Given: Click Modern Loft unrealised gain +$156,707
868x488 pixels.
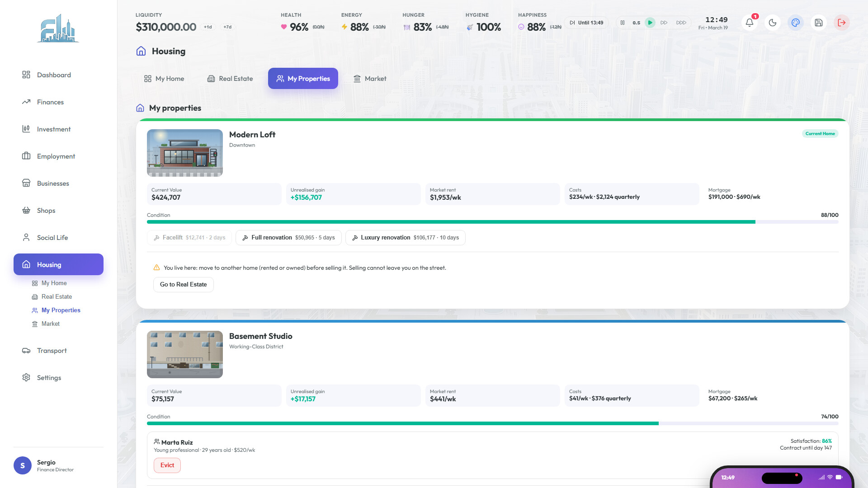Looking at the screenshot, I should tap(306, 197).
